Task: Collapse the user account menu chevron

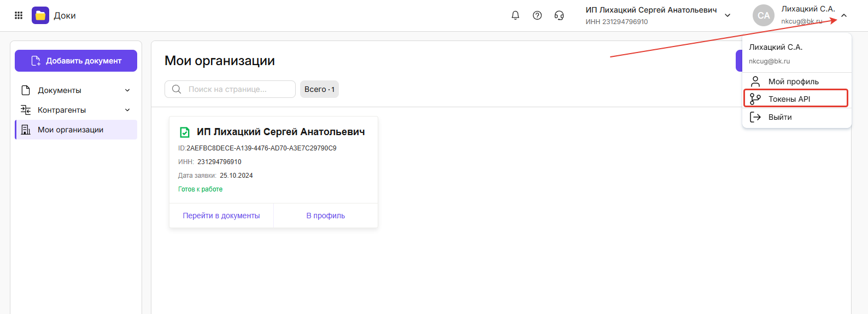Action: (844, 15)
